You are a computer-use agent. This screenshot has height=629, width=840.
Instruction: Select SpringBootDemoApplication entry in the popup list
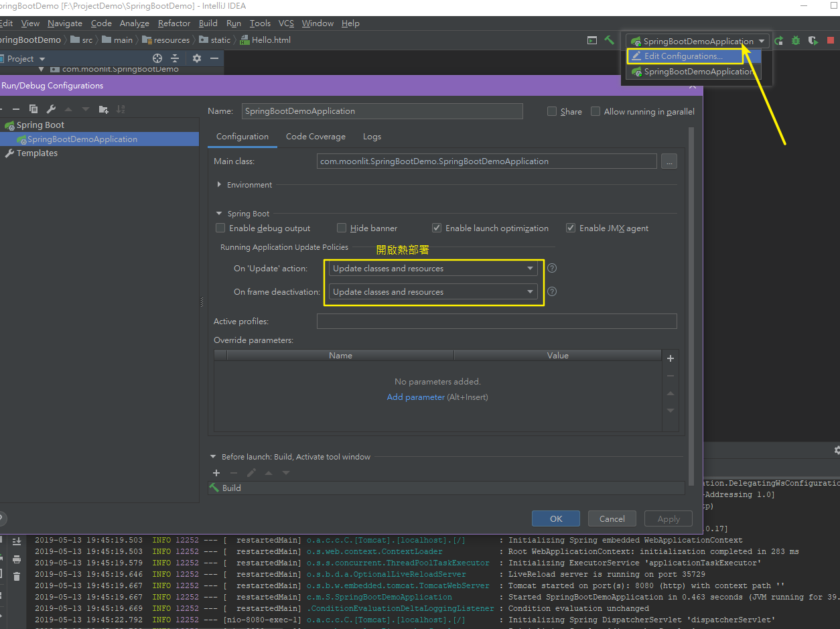[693, 72]
